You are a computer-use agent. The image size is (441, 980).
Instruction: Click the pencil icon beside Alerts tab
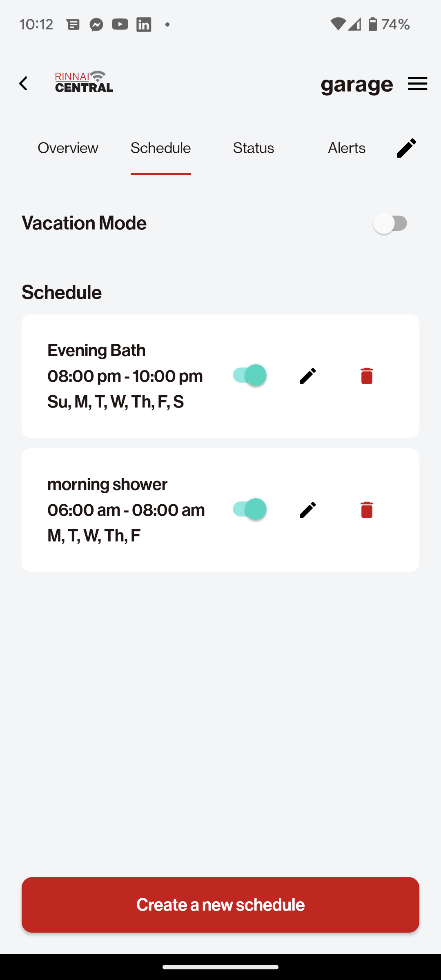406,148
